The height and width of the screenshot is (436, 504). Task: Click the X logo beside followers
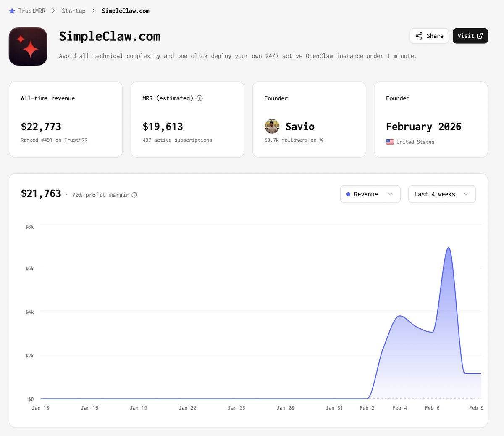pyautogui.click(x=321, y=140)
